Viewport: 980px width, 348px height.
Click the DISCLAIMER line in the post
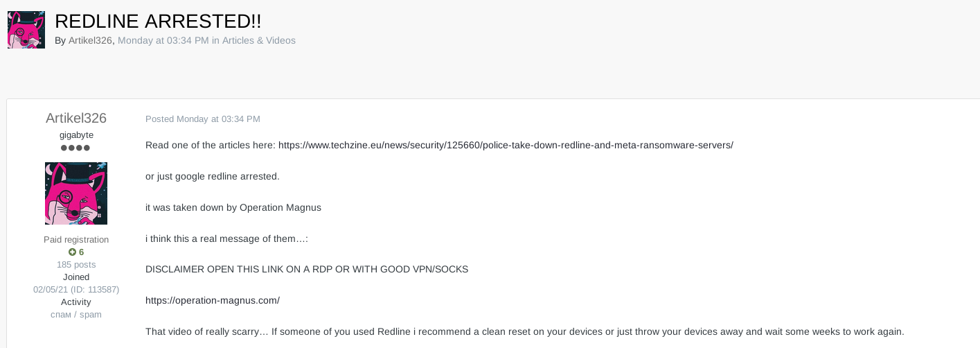[x=307, y=269]
